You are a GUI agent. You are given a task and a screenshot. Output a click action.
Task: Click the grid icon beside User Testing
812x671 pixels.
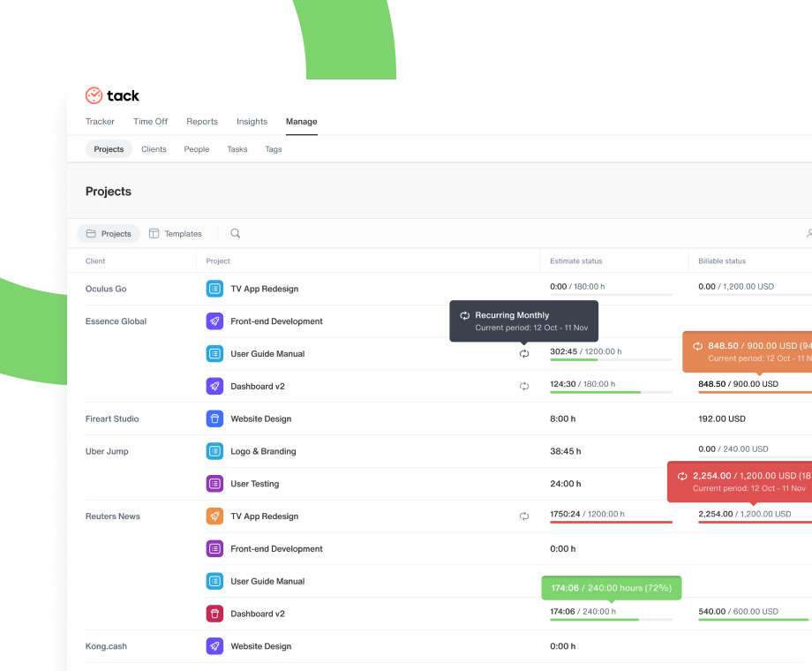(213, 484)
